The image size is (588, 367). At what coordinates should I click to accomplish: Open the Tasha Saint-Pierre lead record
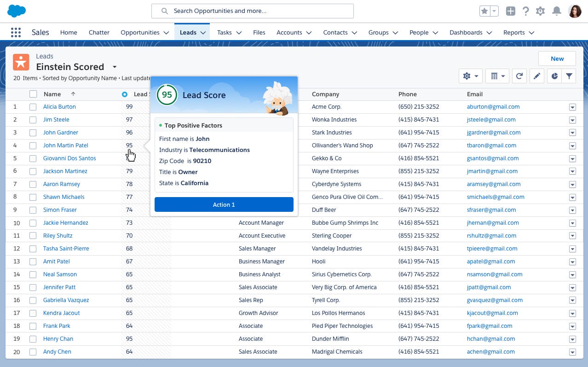point(66,249)
